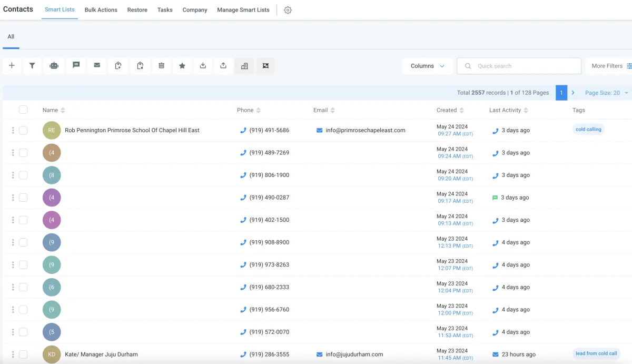Click the send SMS chat bubble icon
The height and width of the screenshot is (364, 632).
coord(76,66)
